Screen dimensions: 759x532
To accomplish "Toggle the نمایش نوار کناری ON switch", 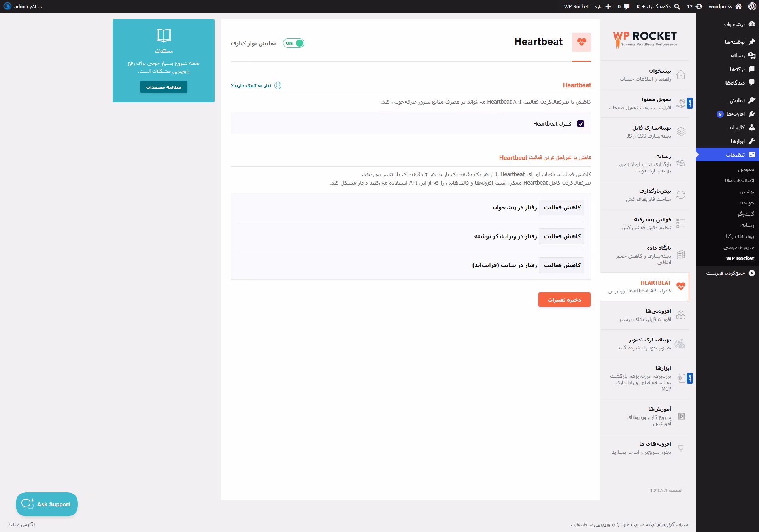I will (294, 43).
